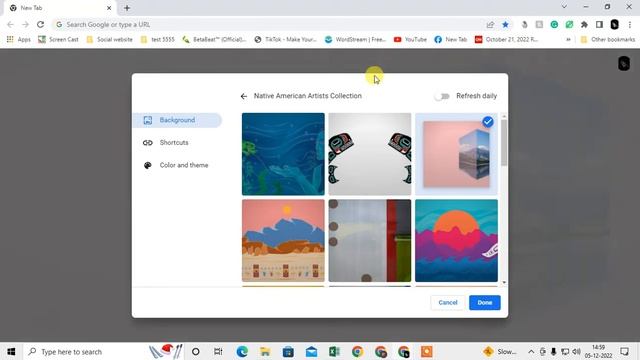The image size is (640, 360).
Task: Open the TikTok bookmark
Action: click(286, 40)
